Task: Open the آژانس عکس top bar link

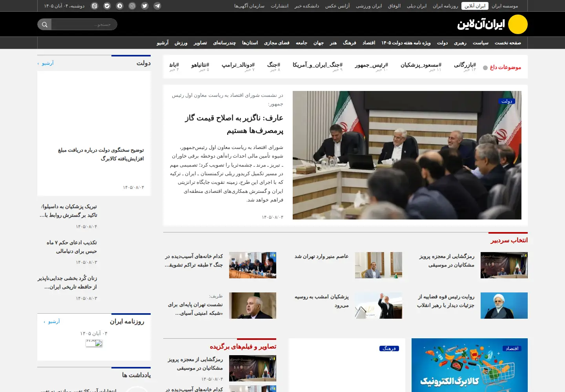Action: coord(337,6)
